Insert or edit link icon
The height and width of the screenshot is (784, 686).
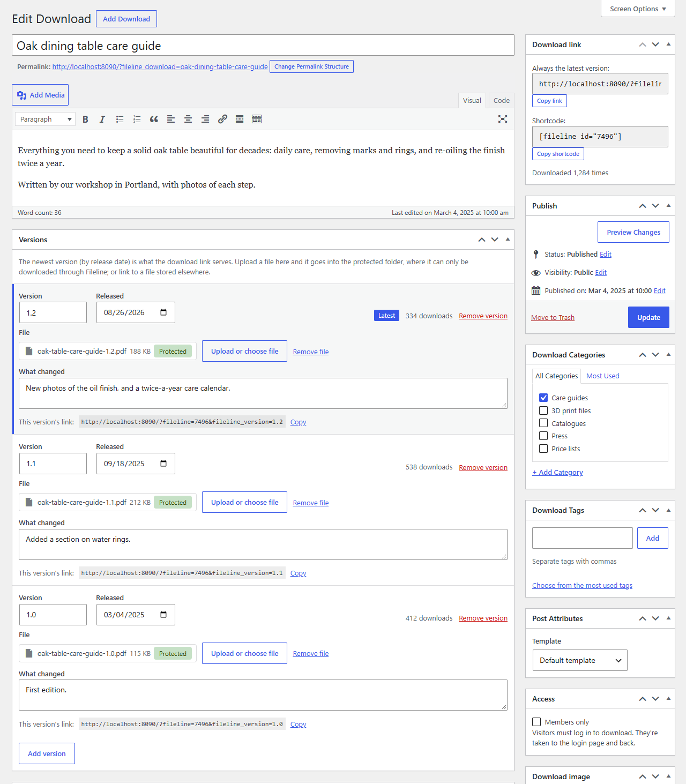pyautogui.click(x=222, y=119)
